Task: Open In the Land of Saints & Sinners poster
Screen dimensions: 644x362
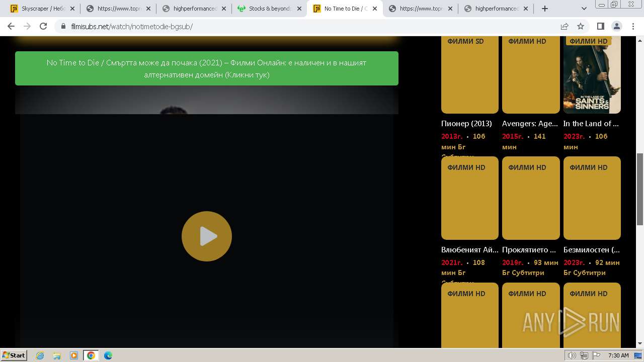Action: [592, 75]
